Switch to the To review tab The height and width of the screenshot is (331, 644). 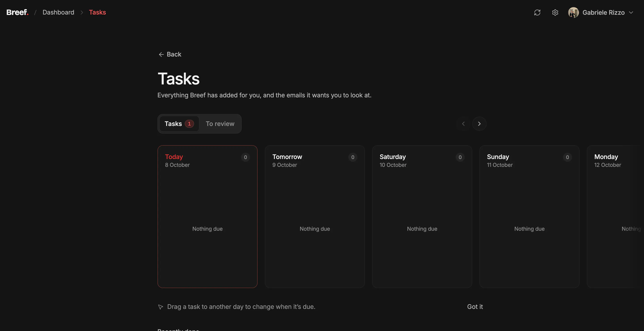click(220, 124)
